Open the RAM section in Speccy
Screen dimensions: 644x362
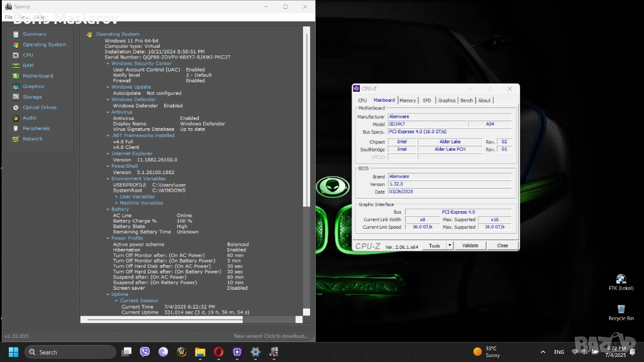click(x=16, y=65)
